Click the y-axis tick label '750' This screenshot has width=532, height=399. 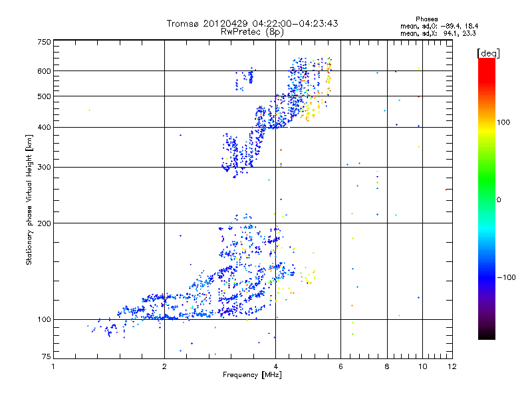coord(44,43)
